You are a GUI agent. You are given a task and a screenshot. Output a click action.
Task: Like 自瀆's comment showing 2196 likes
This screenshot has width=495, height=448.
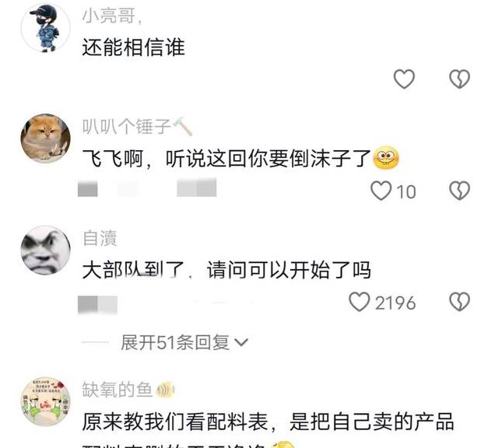(x=360, y=302)
